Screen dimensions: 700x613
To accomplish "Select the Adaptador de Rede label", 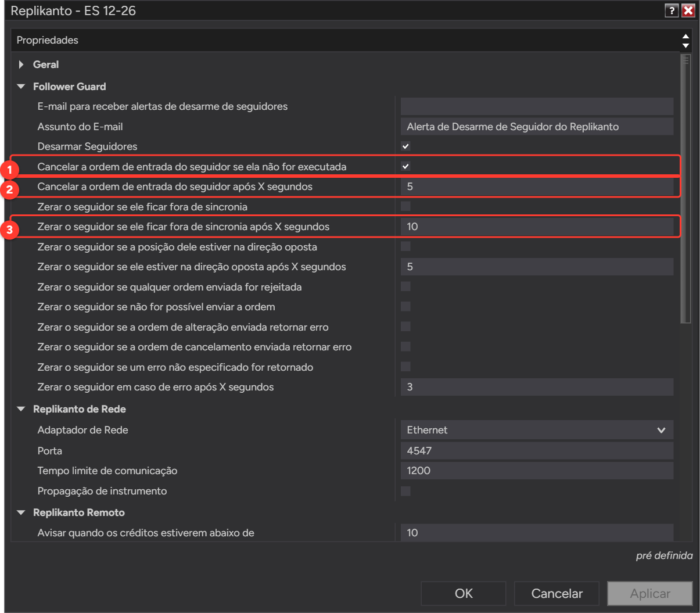I will click(x=82, y=430).
